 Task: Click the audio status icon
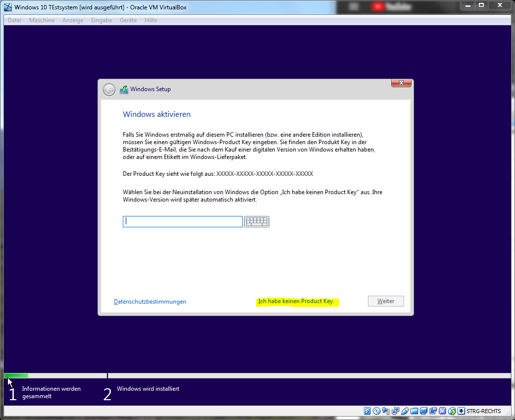[386, 411]
